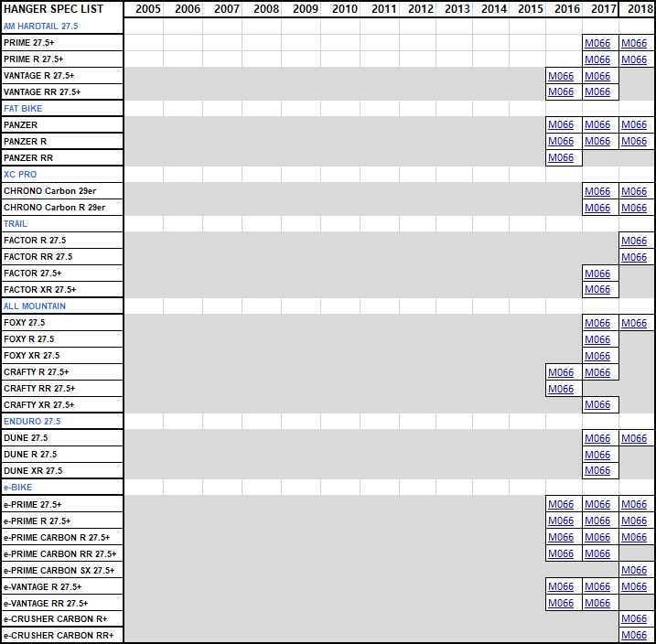Open PANZER 2016 M066 hanger link

[561, 124]
